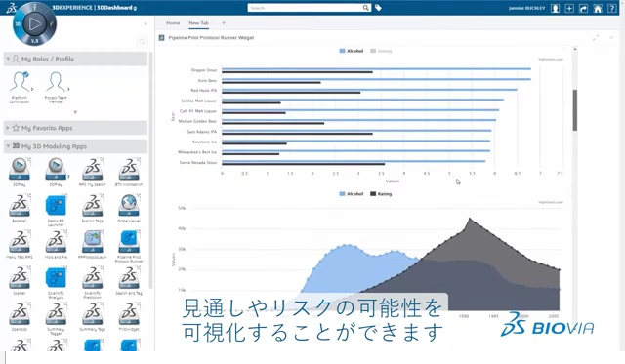
Task: Click the share arrow icon in the top bar
Action: pos(583,9)
